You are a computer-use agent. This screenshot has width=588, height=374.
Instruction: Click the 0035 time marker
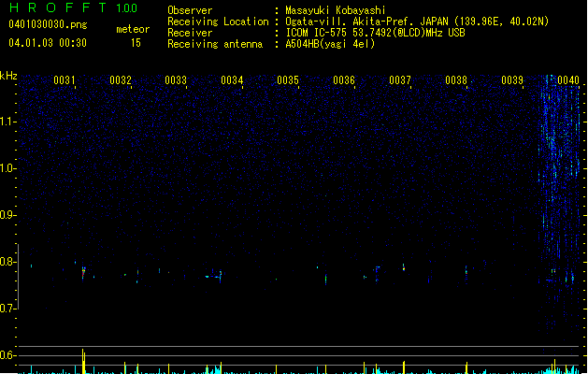point(288,79)
